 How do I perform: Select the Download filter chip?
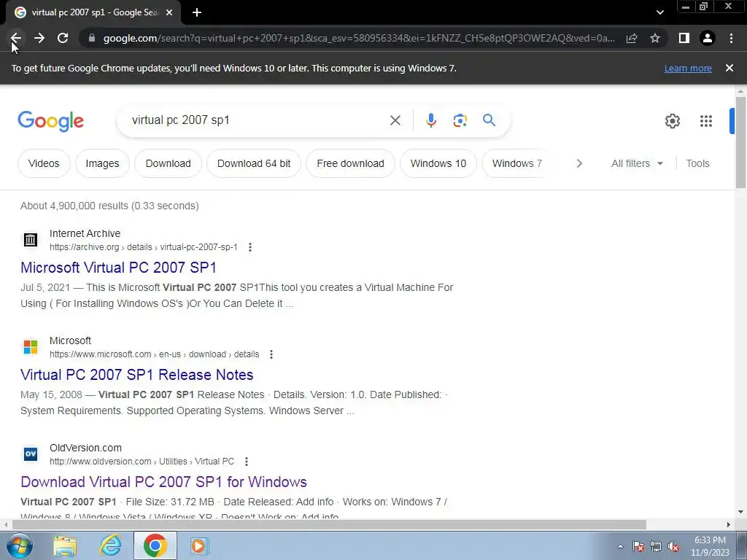pos(169,163)
